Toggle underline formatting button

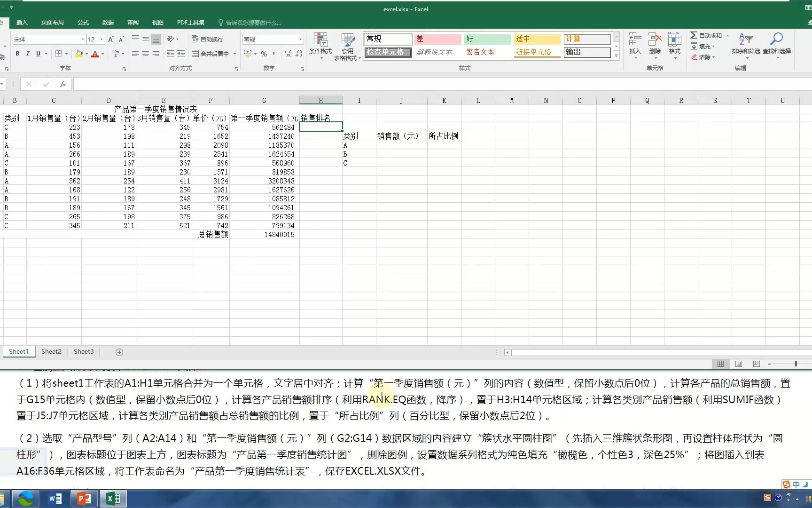[x=38, y=54]
